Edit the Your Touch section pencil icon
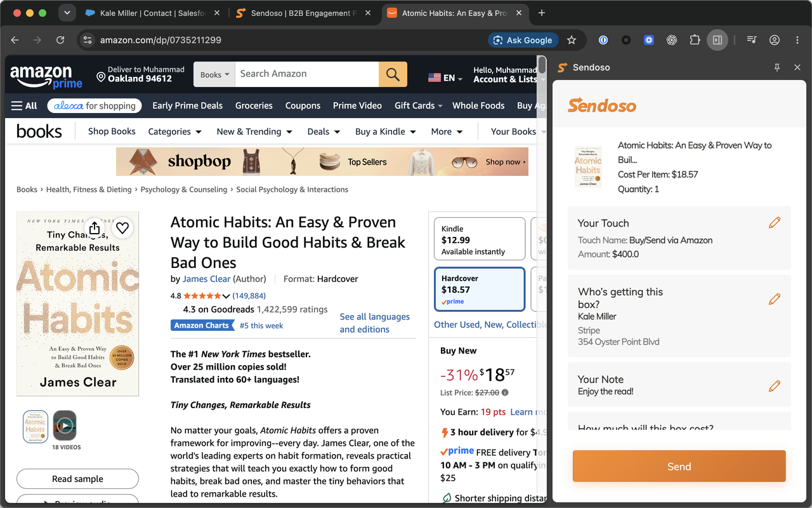 coord(774,223)
